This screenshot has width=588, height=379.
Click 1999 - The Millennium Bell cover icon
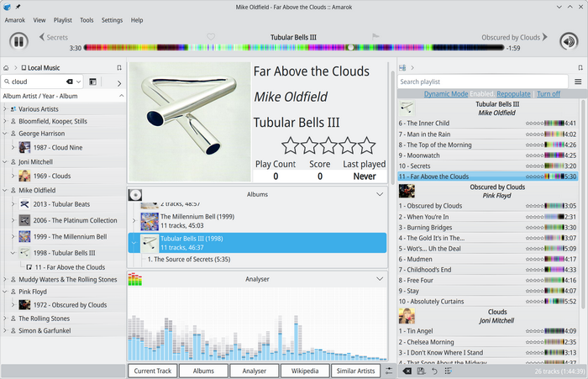[x=24, y=236]
